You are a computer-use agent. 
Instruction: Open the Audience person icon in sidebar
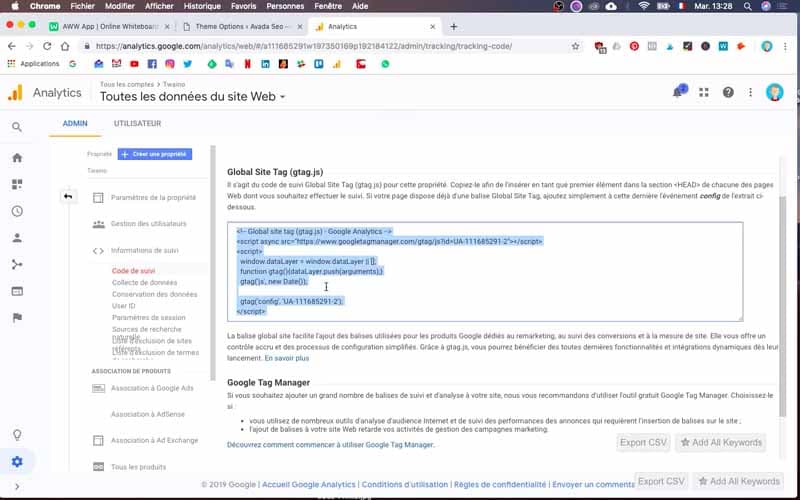[x=17, y=238]
